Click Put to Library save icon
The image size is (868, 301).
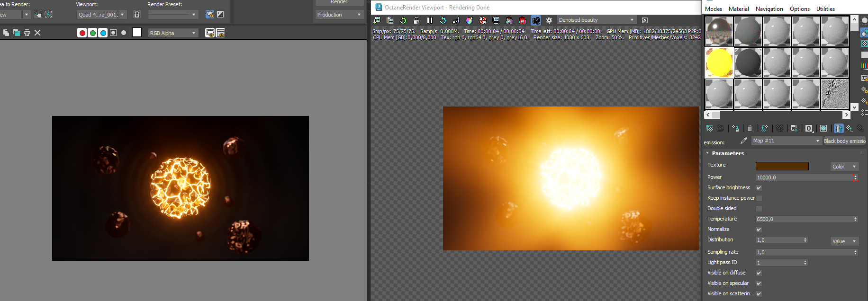point(794,128)
